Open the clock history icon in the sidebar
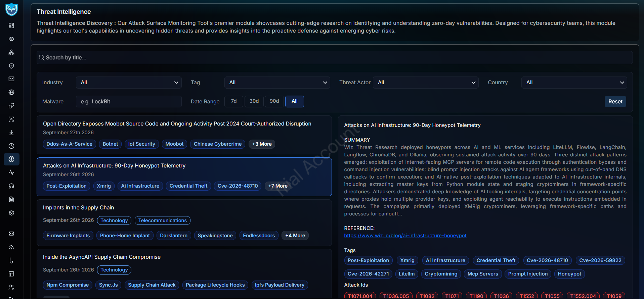This screenshot has width=644, height=299. tap(11, 146)
